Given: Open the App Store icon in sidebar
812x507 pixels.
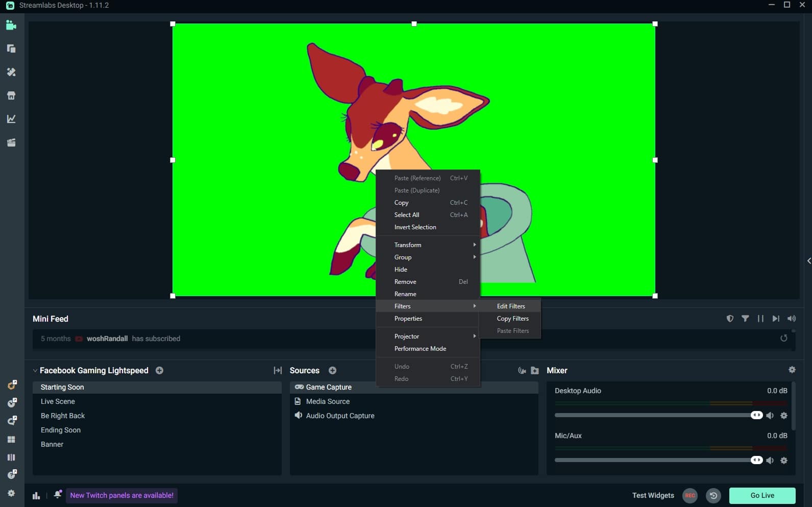Looking at the screenshot, I should (11, 95).
